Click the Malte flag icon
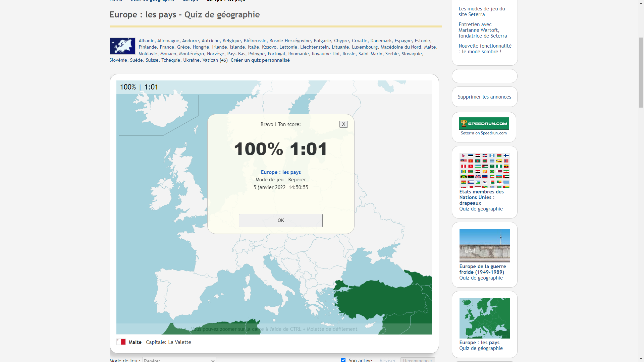 (121, 342)
